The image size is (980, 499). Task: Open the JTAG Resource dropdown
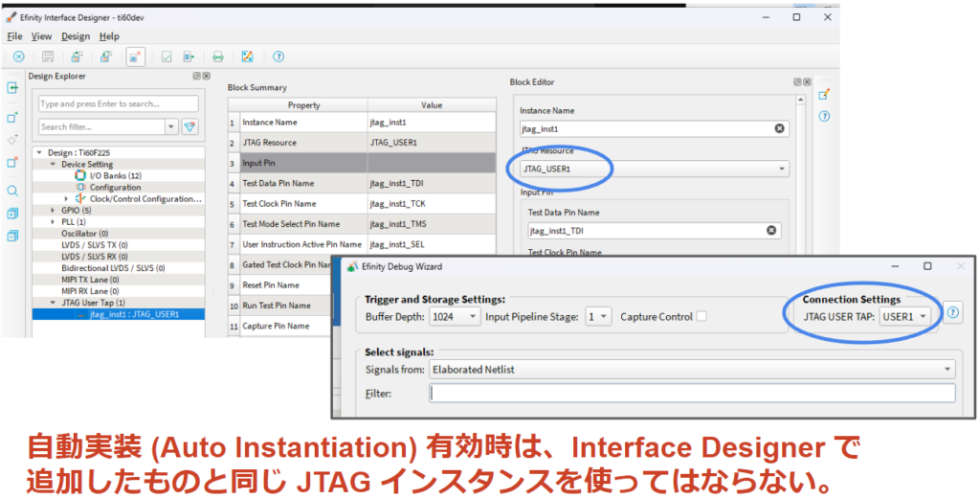655,169
